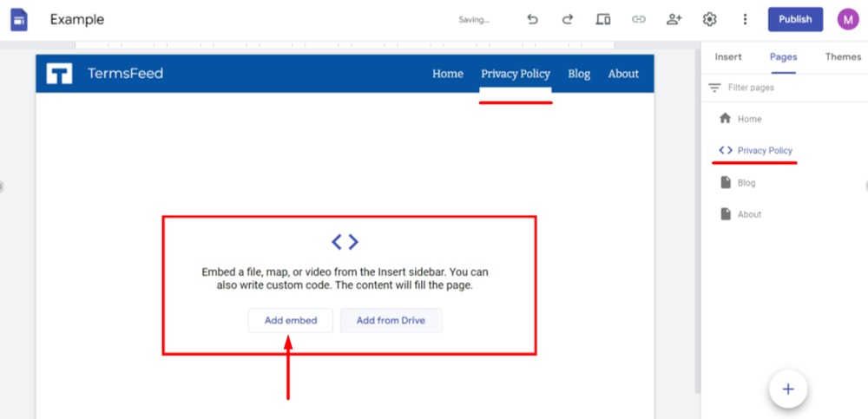
Task: Click the document icon next to About page
Action: click(725, 213)
